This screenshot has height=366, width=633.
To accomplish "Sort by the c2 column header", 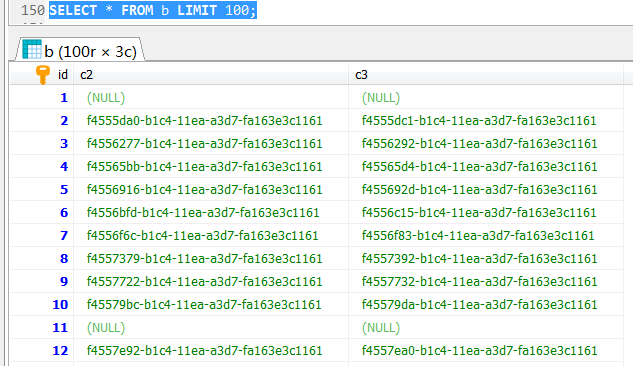I will (211, 75).
